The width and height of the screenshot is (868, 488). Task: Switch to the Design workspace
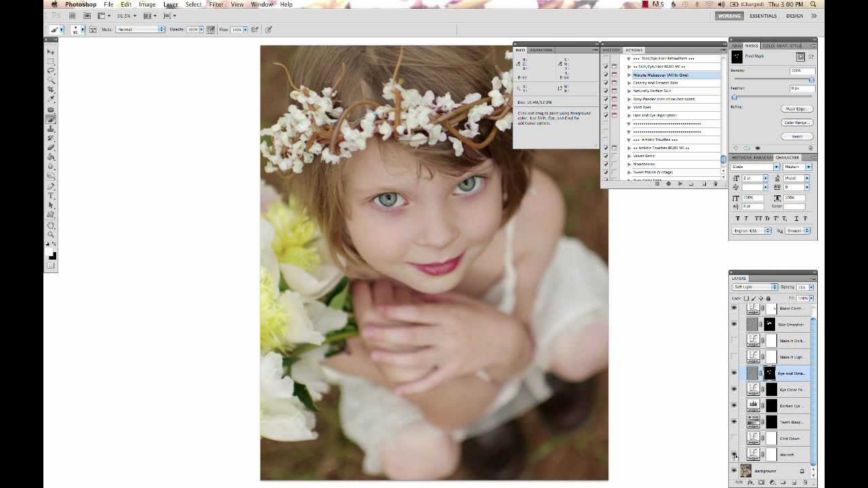pyautogui.click(x=794, y=16)
